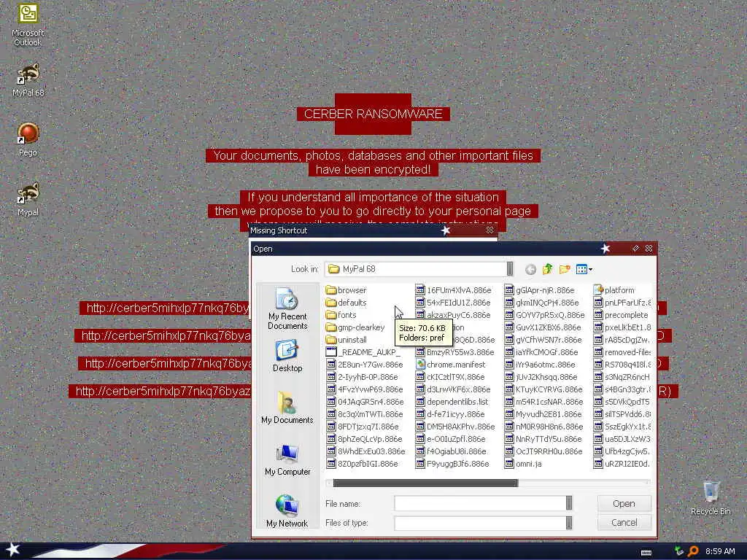
Task: Close the Open dialog
Action: (x=649, y=249)
